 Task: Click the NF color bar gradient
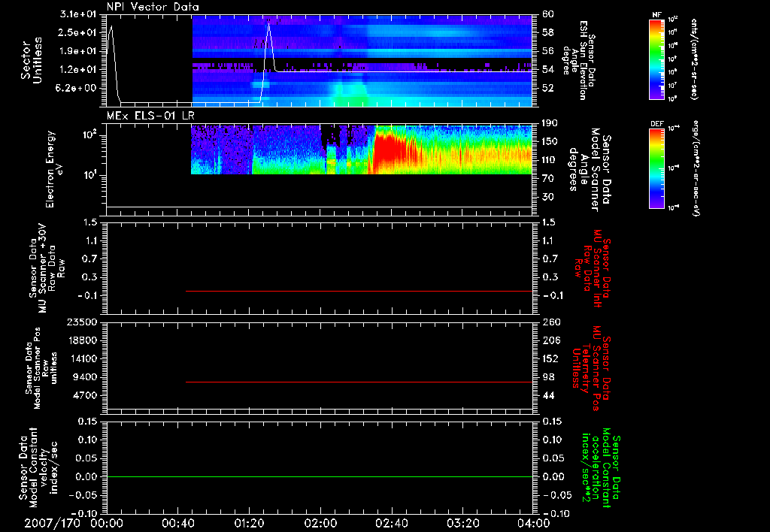pos(656,59)
